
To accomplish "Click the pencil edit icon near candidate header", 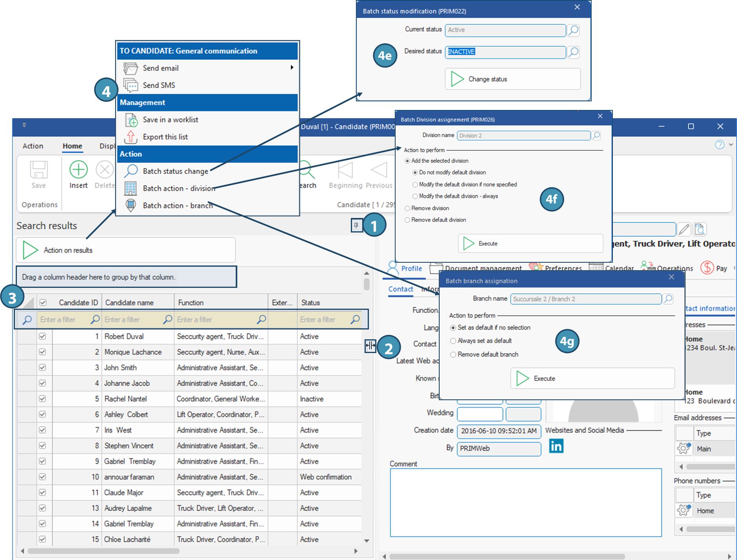I will pos(684,229).
